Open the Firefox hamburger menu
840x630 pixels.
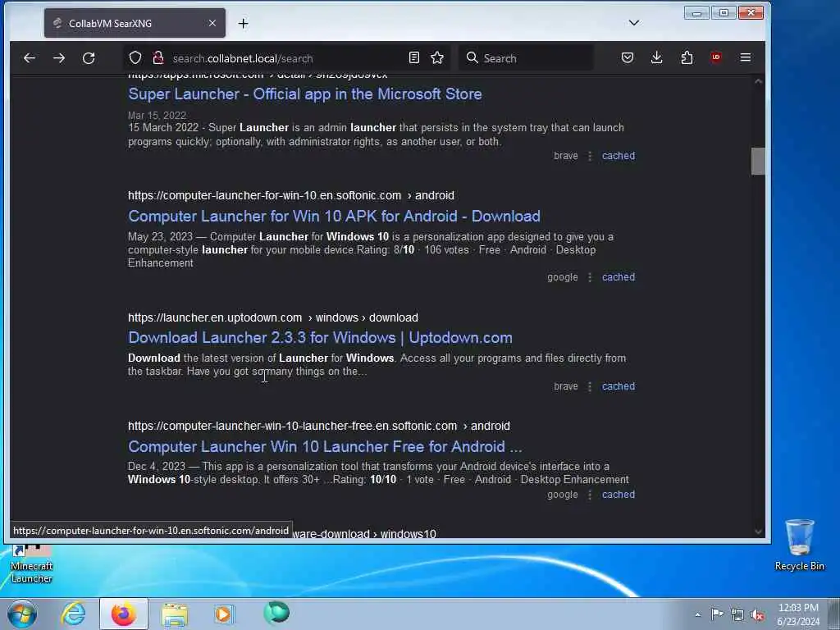tap(745, 58)
